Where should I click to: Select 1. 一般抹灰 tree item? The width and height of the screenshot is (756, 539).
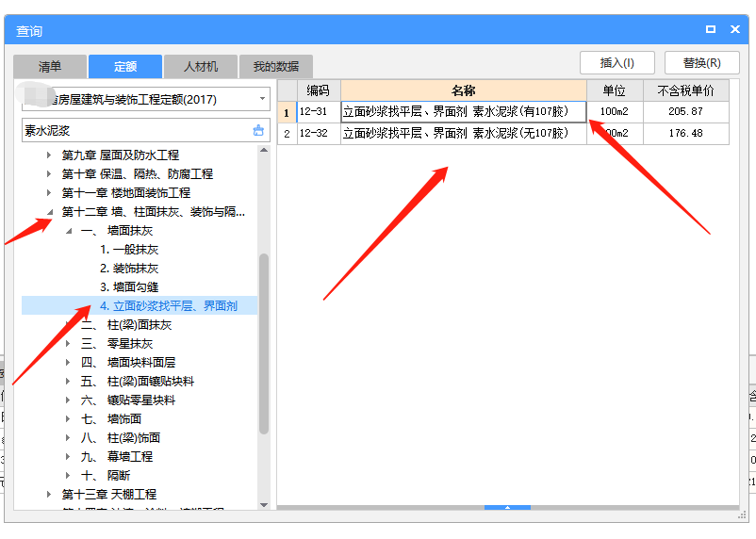[129, 250]
